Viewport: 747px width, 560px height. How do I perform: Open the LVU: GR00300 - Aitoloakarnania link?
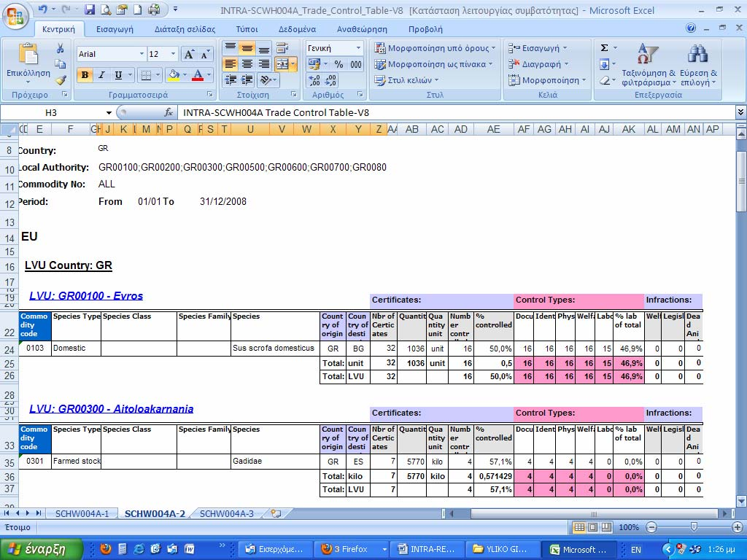coord(112,409)
